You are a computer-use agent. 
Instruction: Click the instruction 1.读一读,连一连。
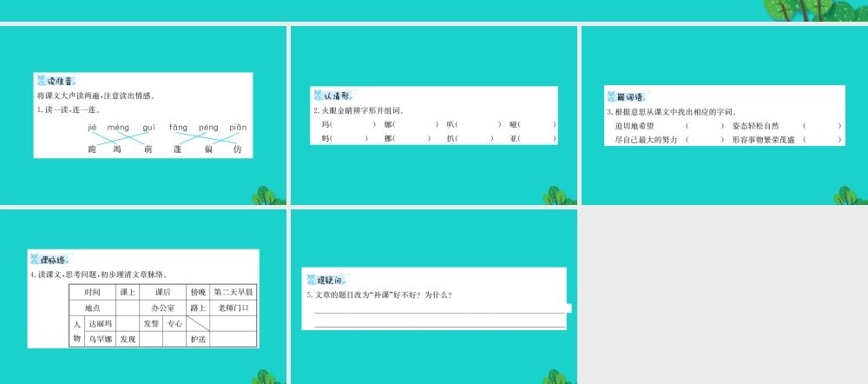coord(69,109)
